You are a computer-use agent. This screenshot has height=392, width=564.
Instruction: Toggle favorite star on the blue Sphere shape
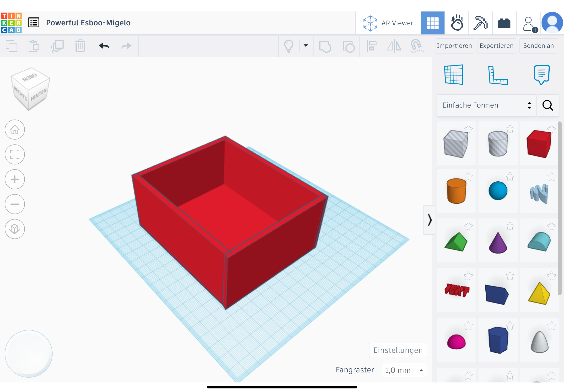(510, 176)
